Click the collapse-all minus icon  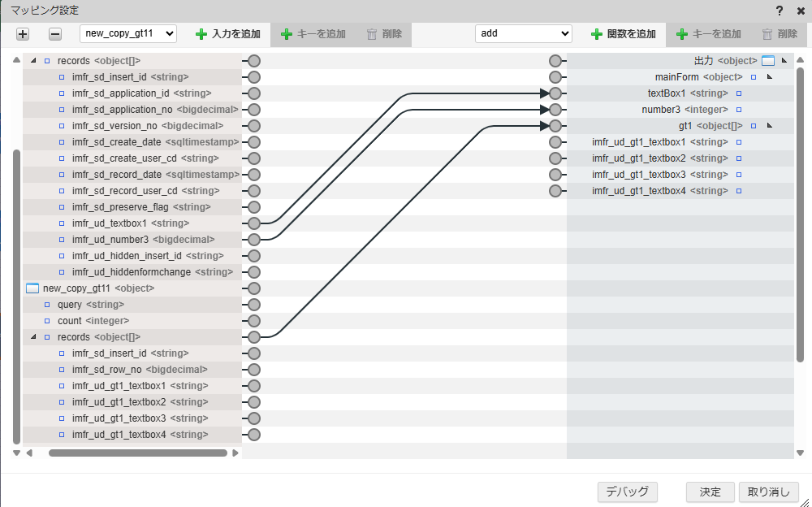coord(55,34)
